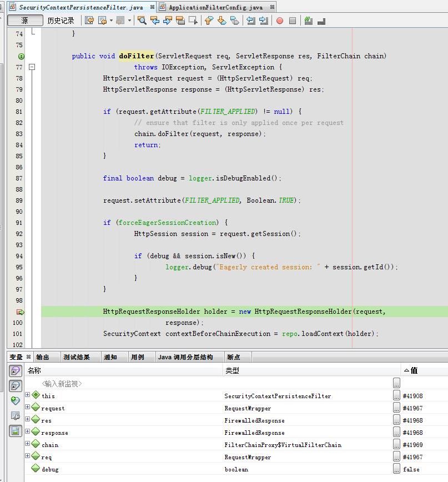Open 变量 (Variables) tab

point(16,357)
